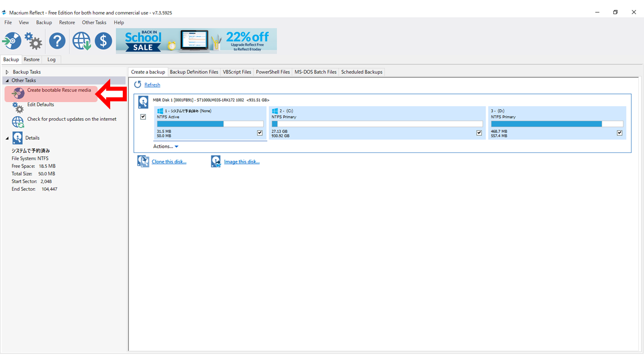
Task: Click the Edit Defaults gears icon
Action: 18,107
